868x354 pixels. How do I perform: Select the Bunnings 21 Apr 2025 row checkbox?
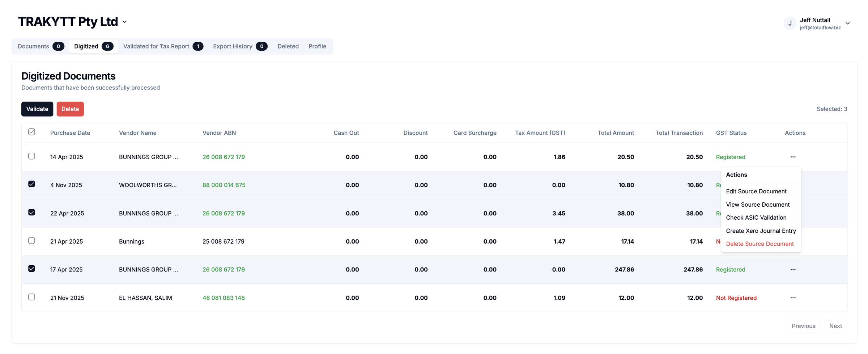[x=31, y=241]
